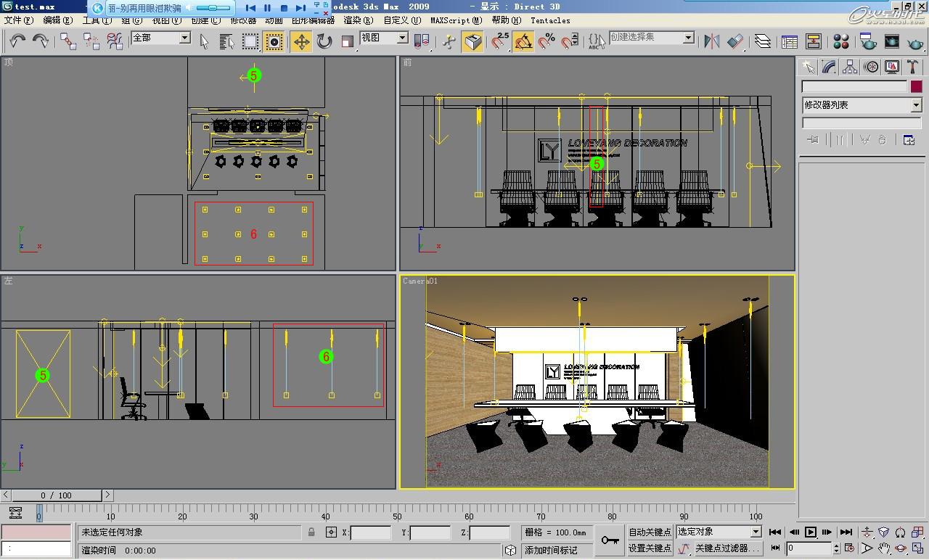Viewport: 929px width, 560px height.
Task: Click the object color swatch
Action: point(916,86)
